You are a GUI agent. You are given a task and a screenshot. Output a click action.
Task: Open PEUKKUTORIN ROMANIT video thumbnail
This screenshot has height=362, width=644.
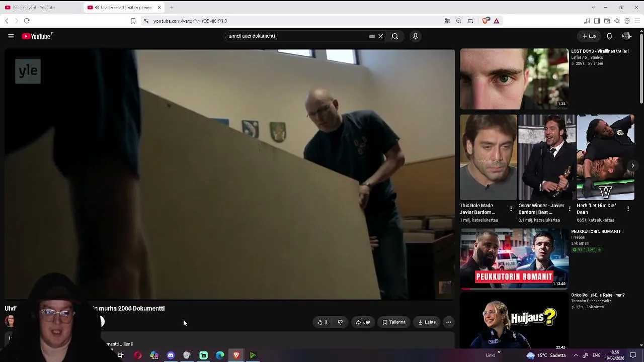click(514, 258)
